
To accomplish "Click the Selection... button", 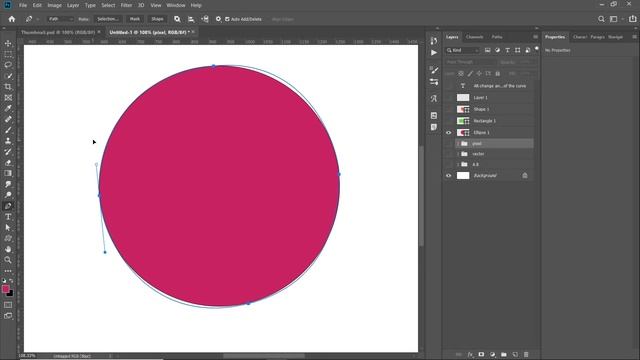I will coord(108,19).
